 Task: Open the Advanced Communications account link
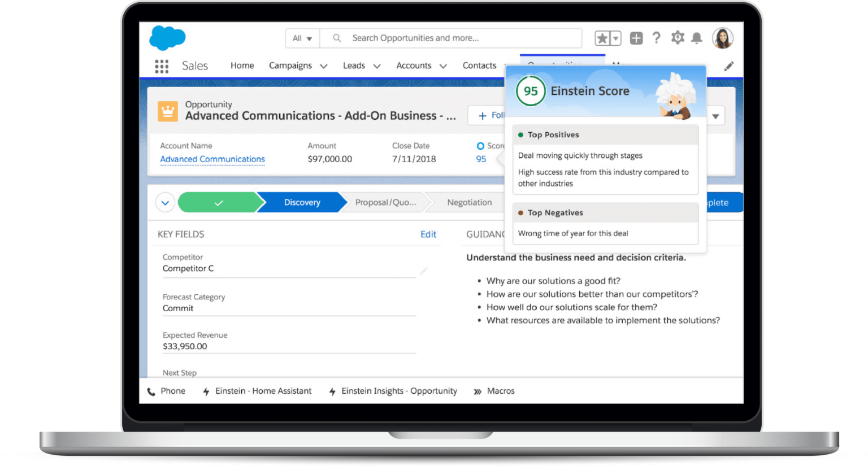[x=212, y=159]
